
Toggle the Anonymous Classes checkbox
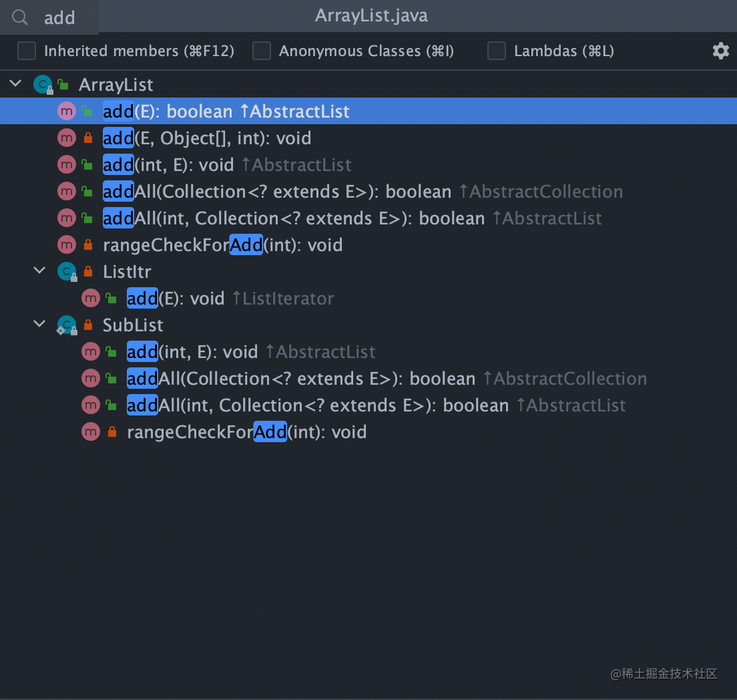[x=262, y=51]
